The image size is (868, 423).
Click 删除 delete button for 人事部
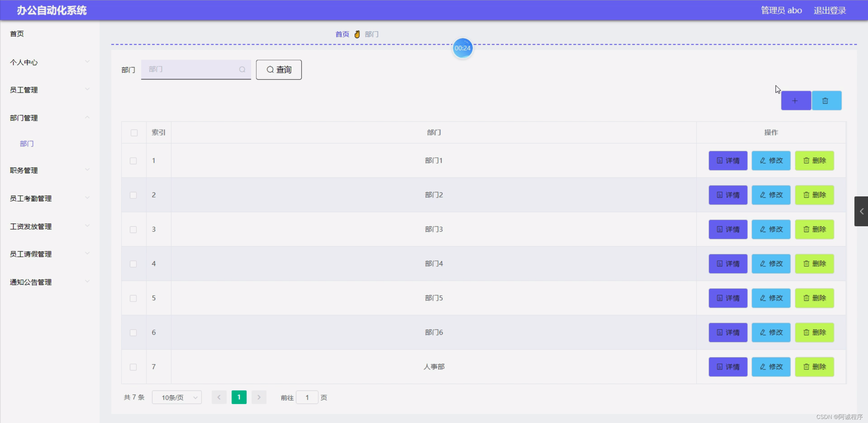coord(814,367)
